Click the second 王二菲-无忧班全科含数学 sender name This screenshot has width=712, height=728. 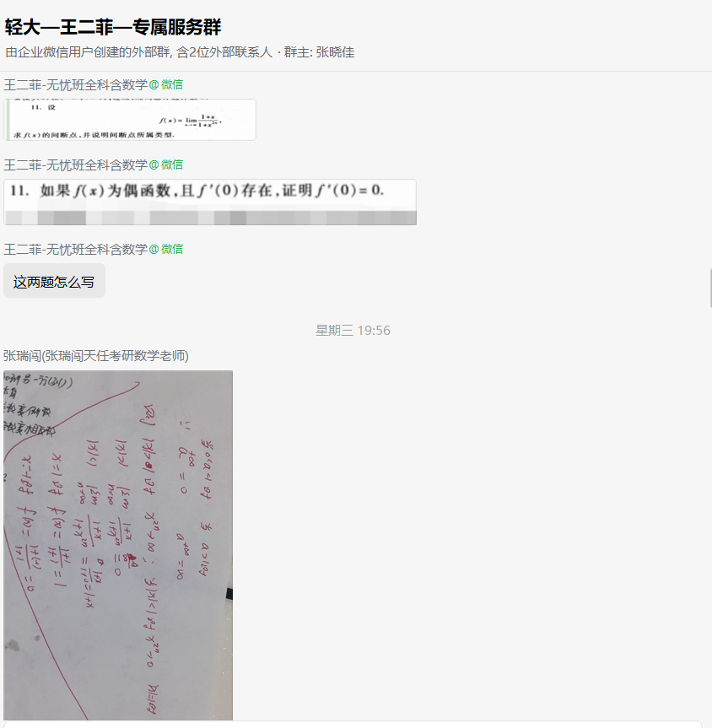76,164
